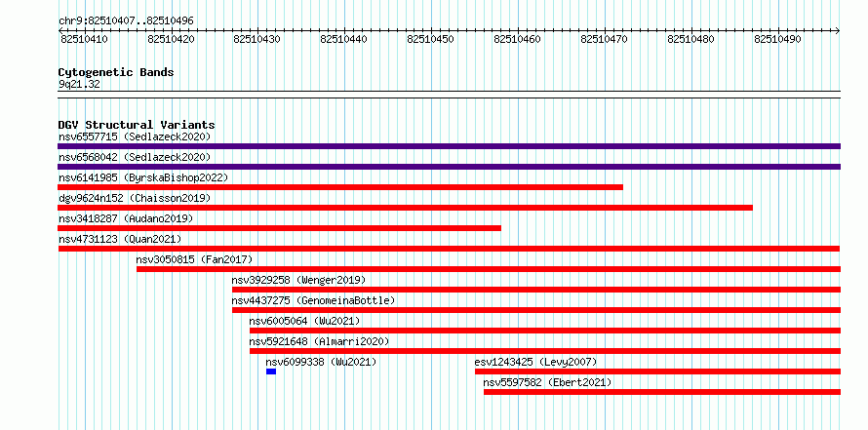Click the red bar of esv1243425
Screen dimensions: 868x430
pyautogui.click(x=657, y=371)
